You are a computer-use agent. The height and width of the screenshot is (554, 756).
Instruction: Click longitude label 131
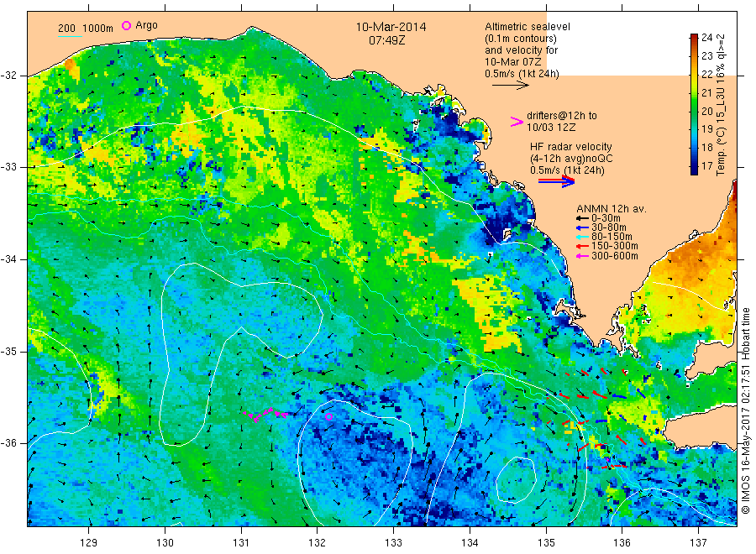point(241,543)
